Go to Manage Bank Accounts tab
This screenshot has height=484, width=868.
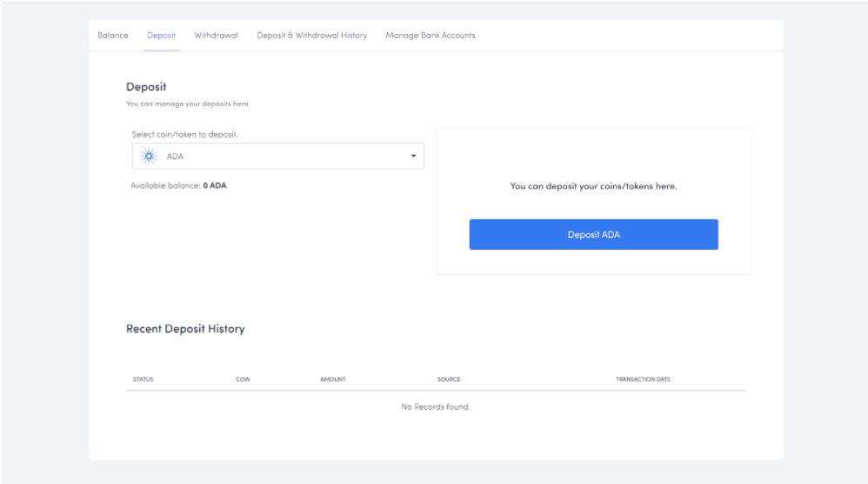pyautogui.click(x=430, y=36)
